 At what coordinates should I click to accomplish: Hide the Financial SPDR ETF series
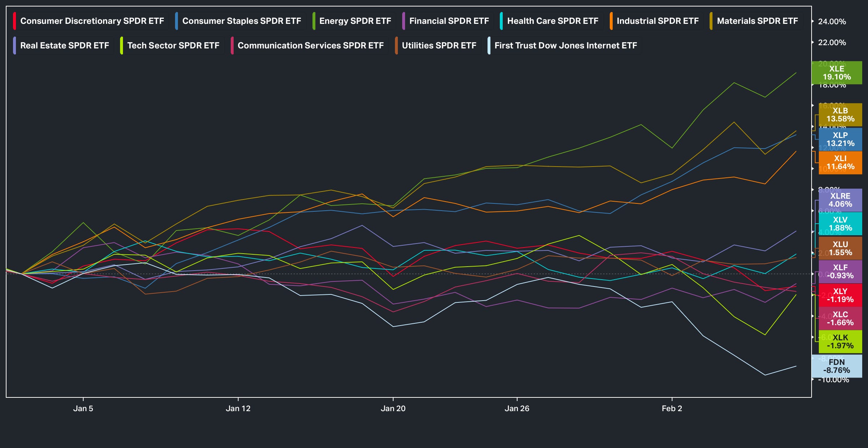pyautogui.click(x=449, y=21)
